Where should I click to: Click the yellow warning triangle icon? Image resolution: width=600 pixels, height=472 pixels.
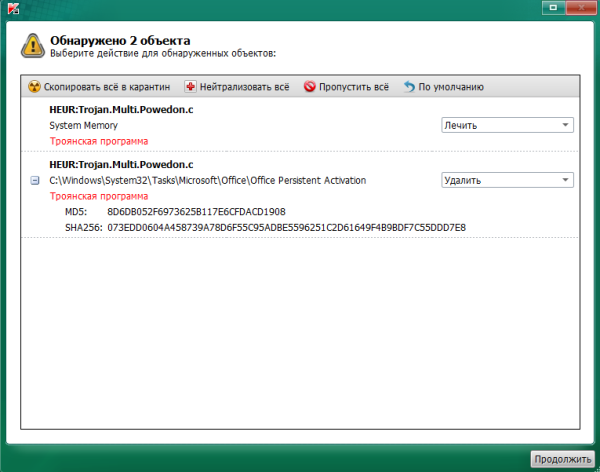[x=33, y=46]
